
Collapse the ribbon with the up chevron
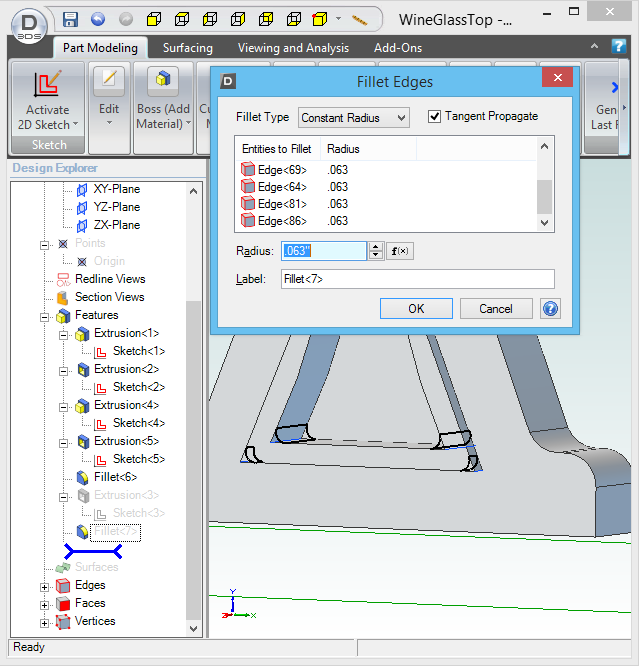tap(594, 46)
